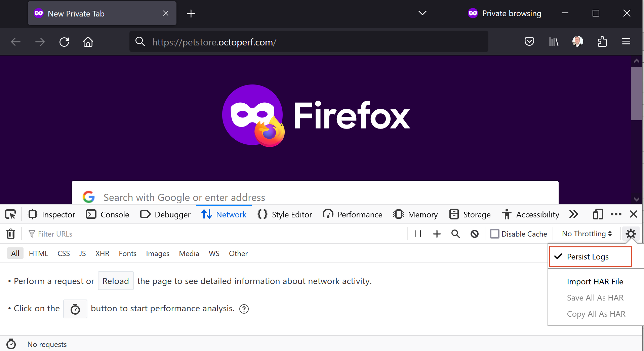This screenshot has height=351, width=644.
Task: Open the Storage tab
Action: coord(470,214)
